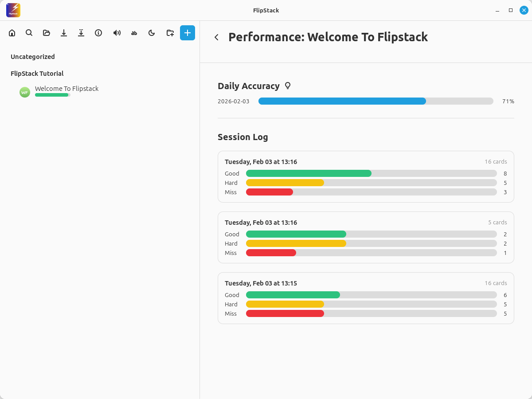
Task: Click the second download icon with dotted top
Action: tap(81, 33)
